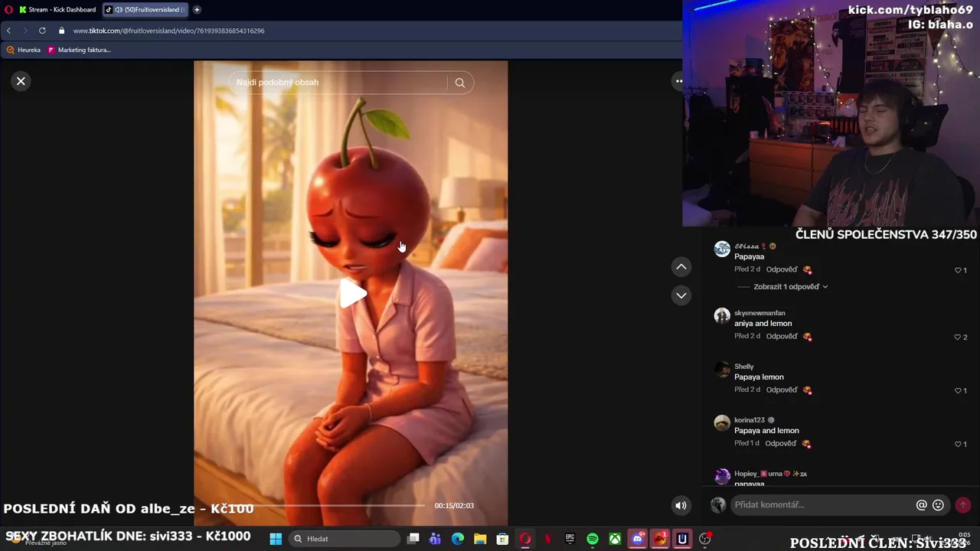Open Microsoft Teams from the taskbar
This screenshot has height=551, width=980.
click(x=436, y=539)
